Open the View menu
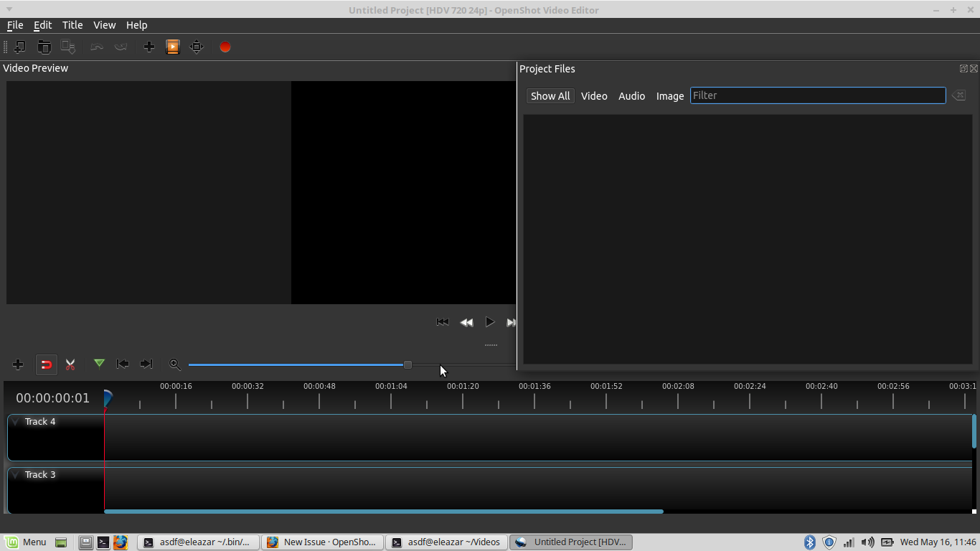The width and height of the screenshot is (980, 551). click(x=104, y=24)
